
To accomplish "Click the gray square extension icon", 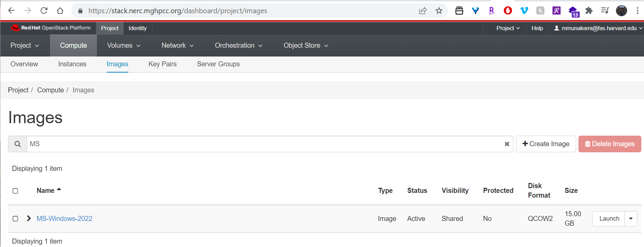I will (540, 10).
